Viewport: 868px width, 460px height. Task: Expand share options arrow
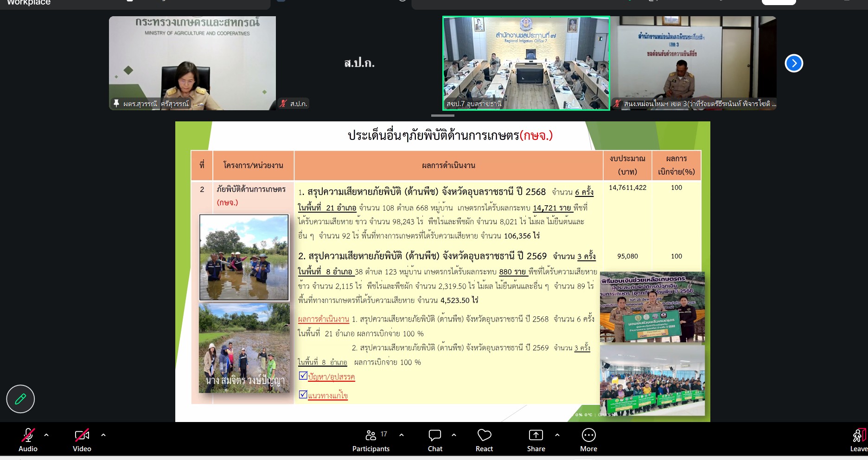(557, 435)
